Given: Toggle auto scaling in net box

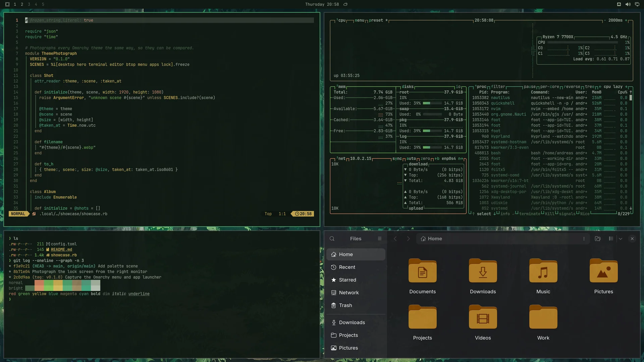Looking at the screenshot, I should coord(411,159).
